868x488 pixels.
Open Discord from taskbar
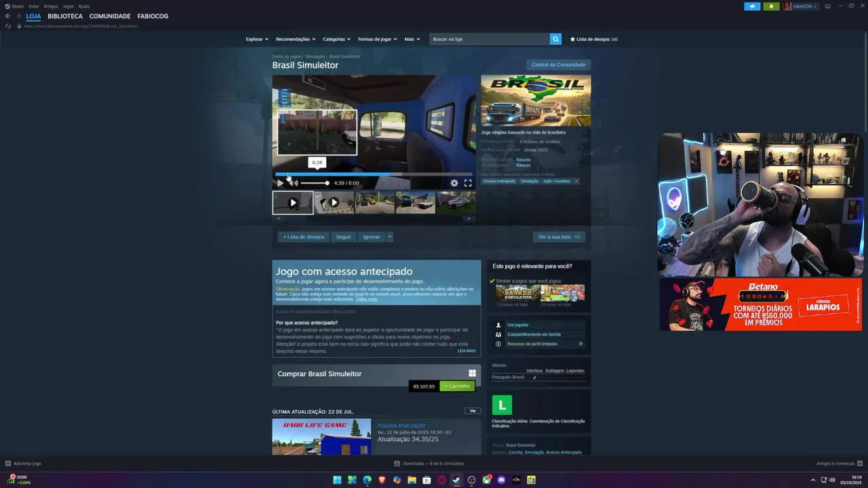pos(501,480)
